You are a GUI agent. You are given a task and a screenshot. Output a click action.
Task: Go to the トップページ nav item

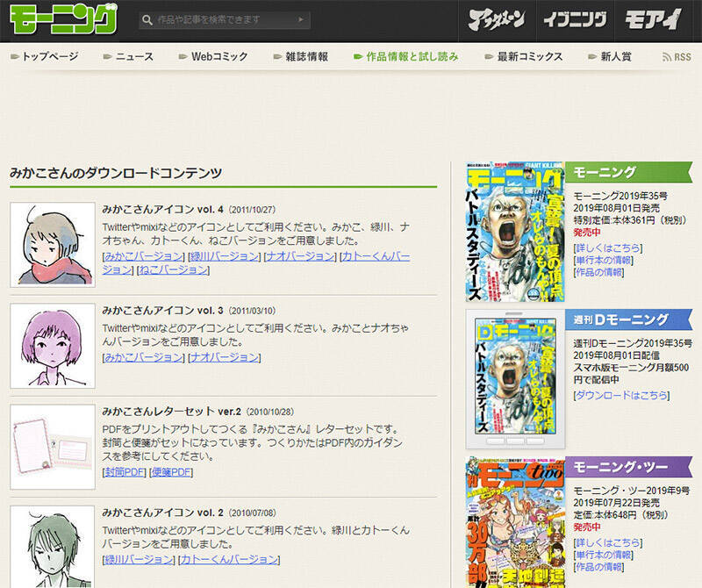click(49, 57)
